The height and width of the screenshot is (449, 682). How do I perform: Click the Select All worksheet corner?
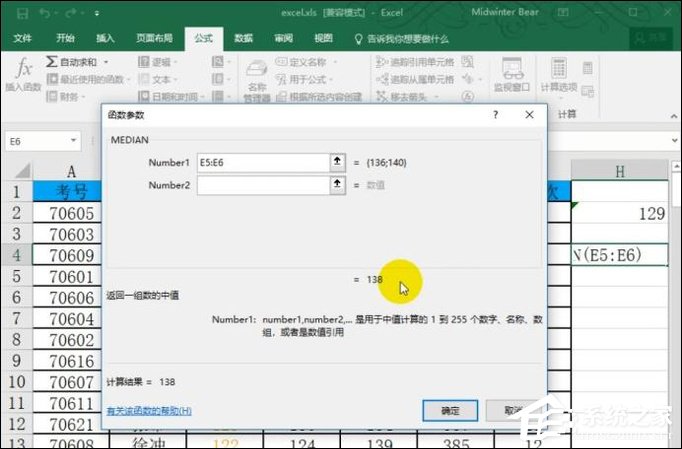pyautogui.click(x=17, y=170)
